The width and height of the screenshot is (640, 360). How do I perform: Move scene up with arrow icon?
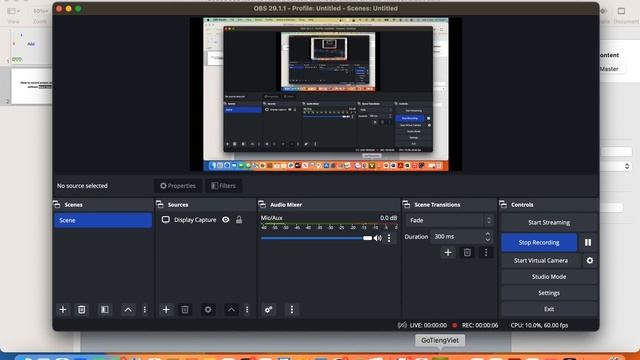tap(128, 310)
